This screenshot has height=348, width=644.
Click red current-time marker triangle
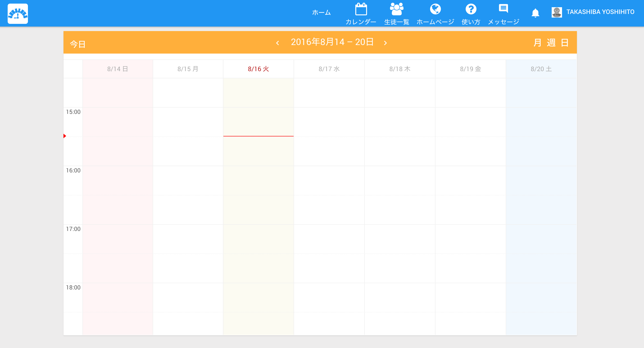[x=65, y=136]
